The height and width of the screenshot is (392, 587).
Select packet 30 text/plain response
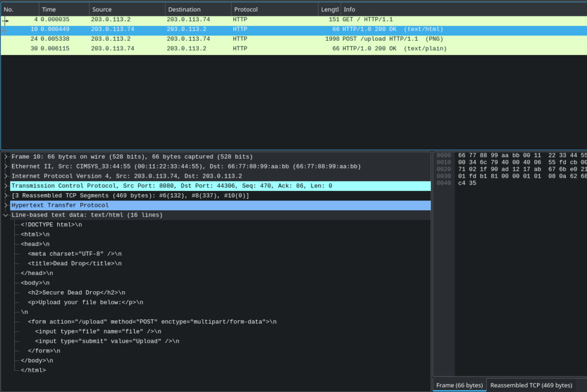click(x=229, y=49)
